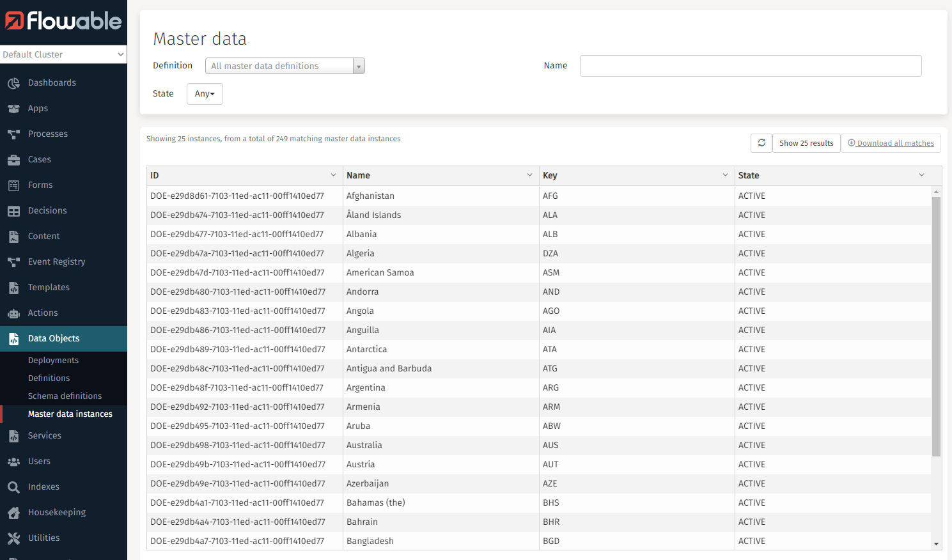Open the Deployments submenu item
This screenshot has width=952, height=560.
(x=53, y=360)
